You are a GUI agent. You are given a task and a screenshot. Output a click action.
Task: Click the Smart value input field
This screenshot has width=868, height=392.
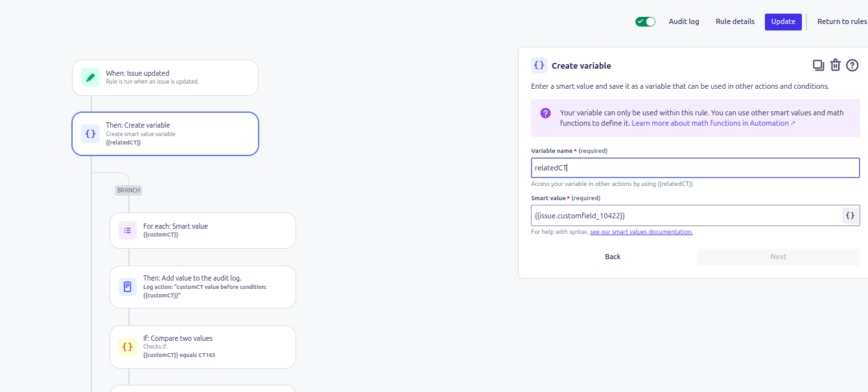686,215
